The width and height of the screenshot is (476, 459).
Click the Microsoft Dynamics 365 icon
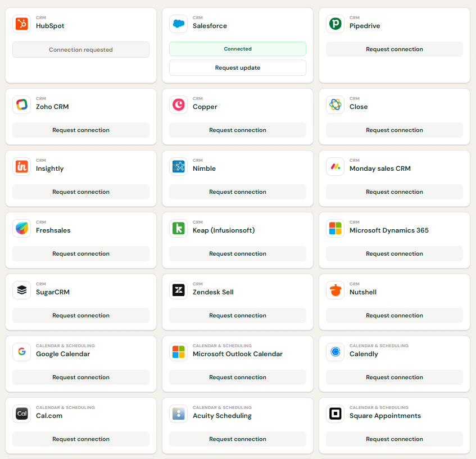click(335, 228)
